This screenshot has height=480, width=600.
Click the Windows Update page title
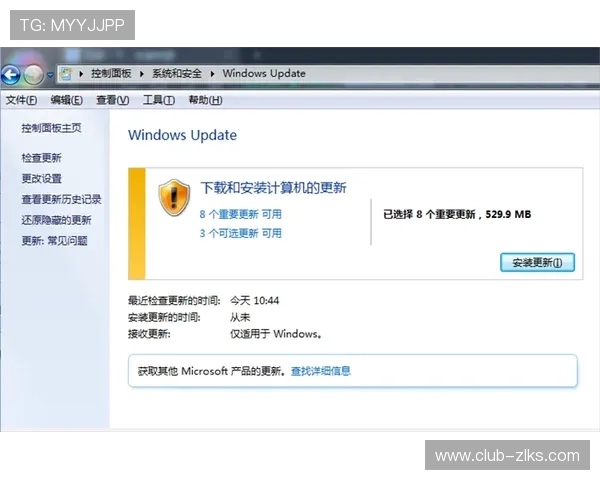tap(182, 135)
